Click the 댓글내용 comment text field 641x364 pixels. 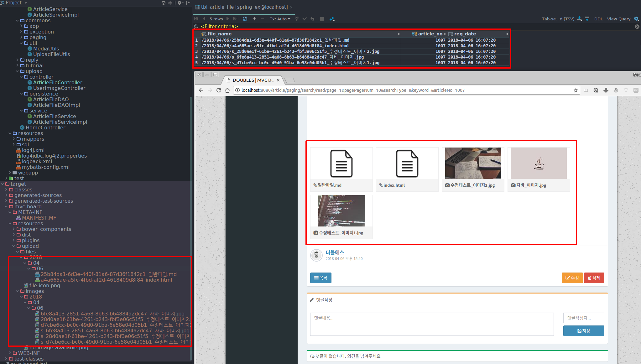click(432, 324)
